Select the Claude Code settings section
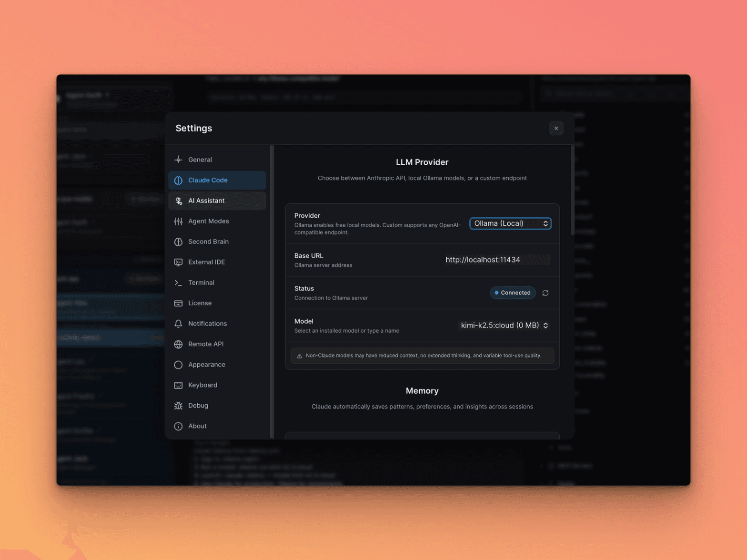The height and width of the screenshot is (560, 747). (x=217, y=180)
